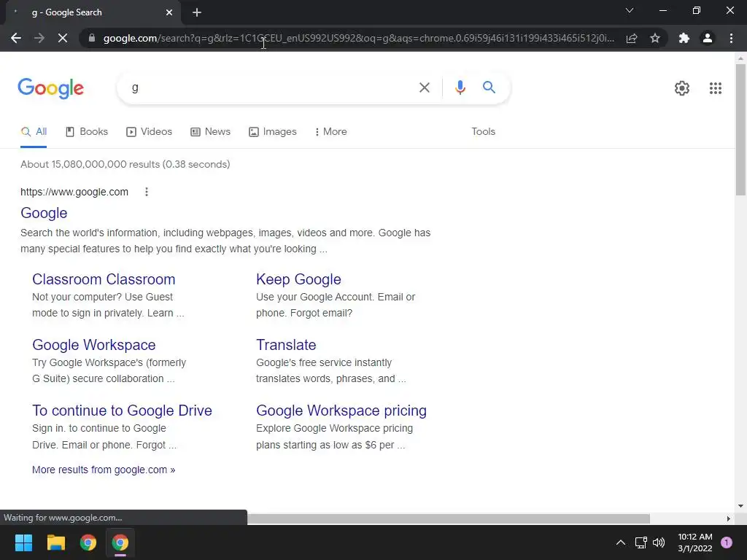Open search Tools
Screen dimensions: 747x560
pyautogui.click(x=483, y=132)
